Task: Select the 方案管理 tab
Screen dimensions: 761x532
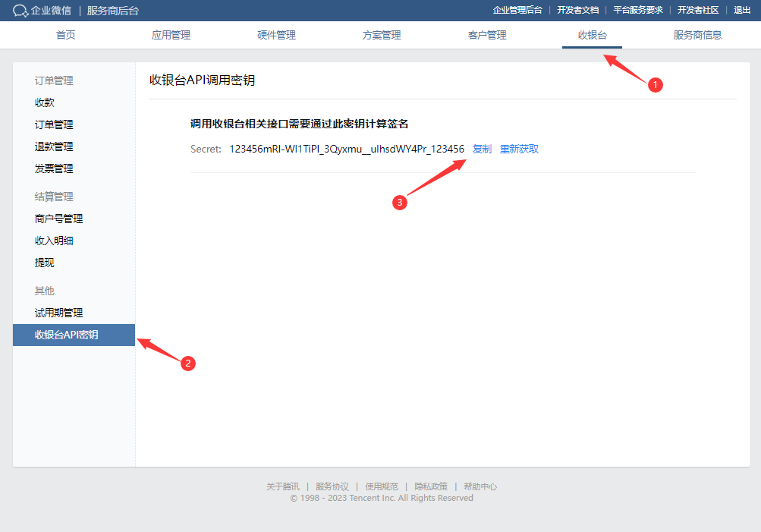Action: tap(382, 35)
